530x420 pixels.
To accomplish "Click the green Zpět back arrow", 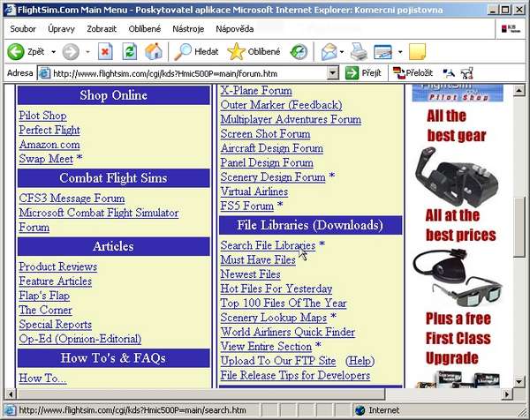I will coord(16,52).
